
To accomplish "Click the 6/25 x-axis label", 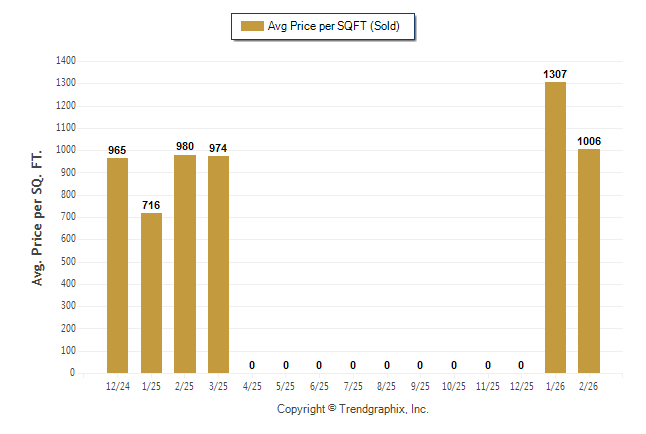I will [x=319, y=386].
